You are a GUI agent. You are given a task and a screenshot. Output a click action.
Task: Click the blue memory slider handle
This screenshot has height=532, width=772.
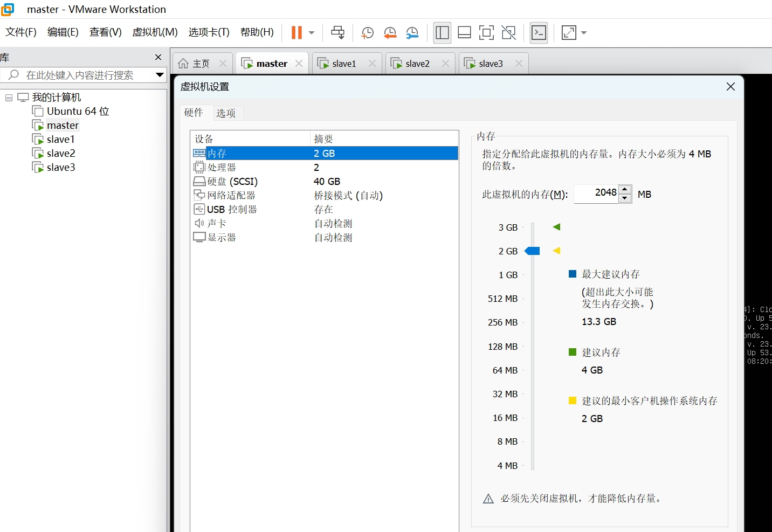click(x=532, y=251)
